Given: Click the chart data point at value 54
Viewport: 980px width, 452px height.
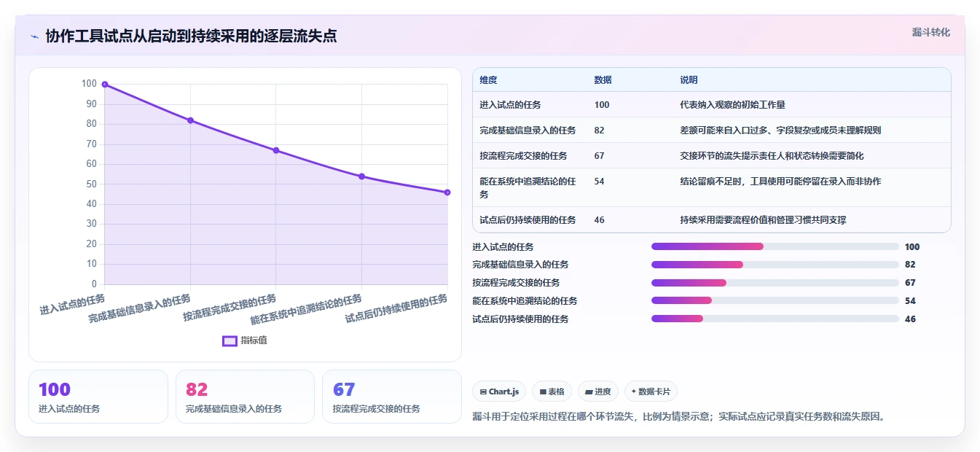Looking at the screenshot, I should point(361,176).
